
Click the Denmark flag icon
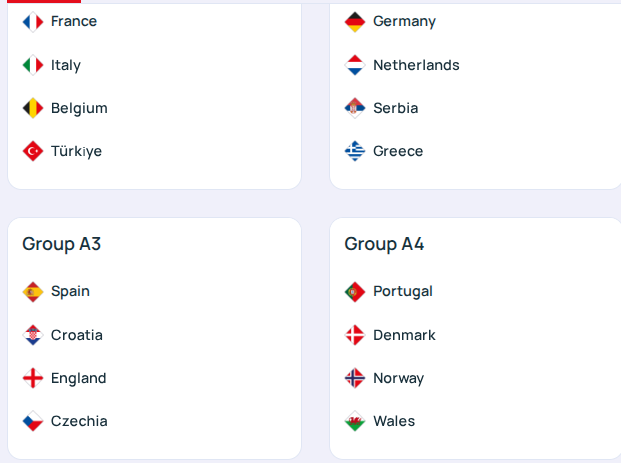click(x=355, y=335)
